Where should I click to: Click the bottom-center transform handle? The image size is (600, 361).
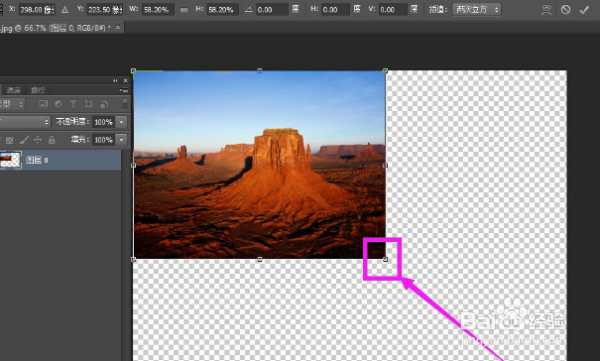click(x=260, y=260)
